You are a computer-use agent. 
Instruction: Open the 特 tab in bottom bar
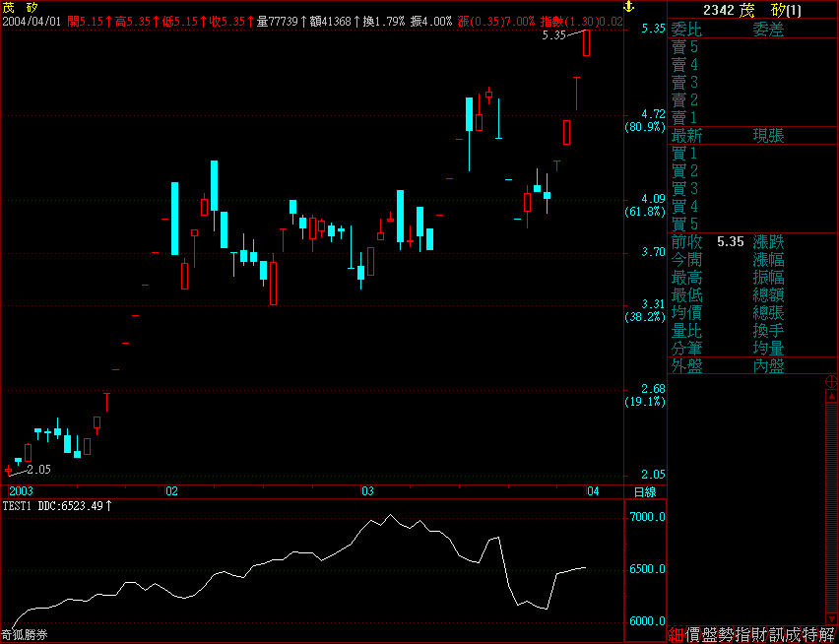pos(809,634)
